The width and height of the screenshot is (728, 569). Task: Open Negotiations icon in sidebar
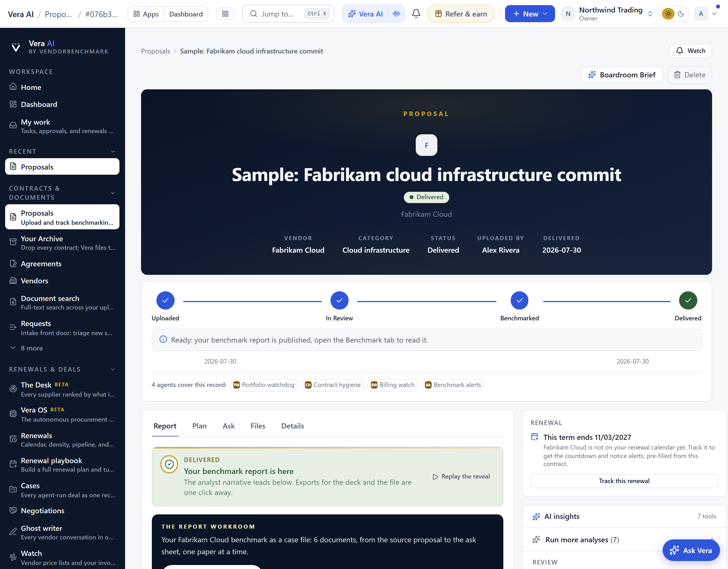pyautogui.click(x=13, y=510)
